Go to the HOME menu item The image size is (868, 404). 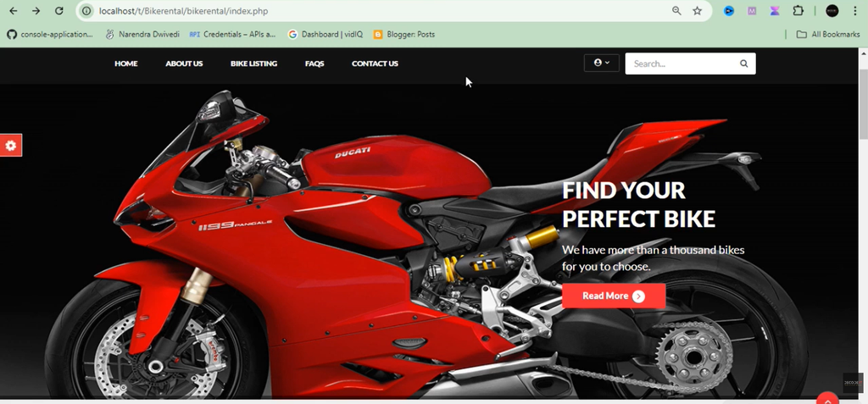click(x=126, y=64)
